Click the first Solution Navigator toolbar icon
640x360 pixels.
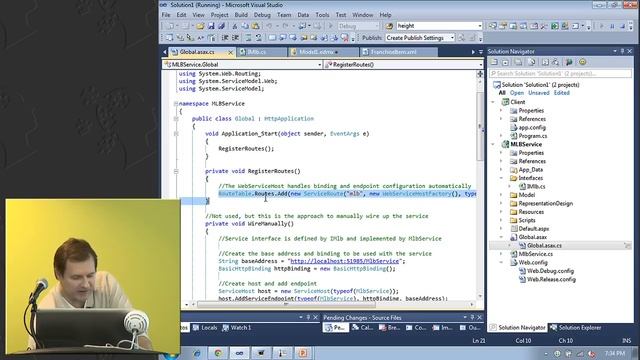494,62
